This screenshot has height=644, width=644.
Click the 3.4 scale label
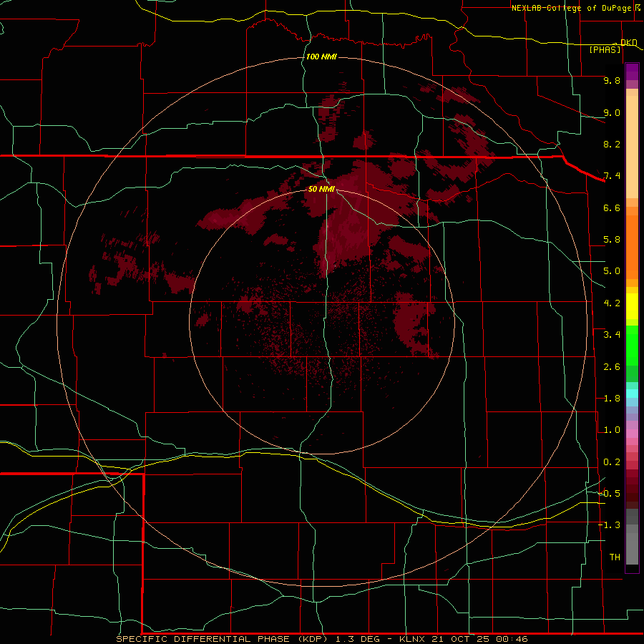(x=612, y=335)
